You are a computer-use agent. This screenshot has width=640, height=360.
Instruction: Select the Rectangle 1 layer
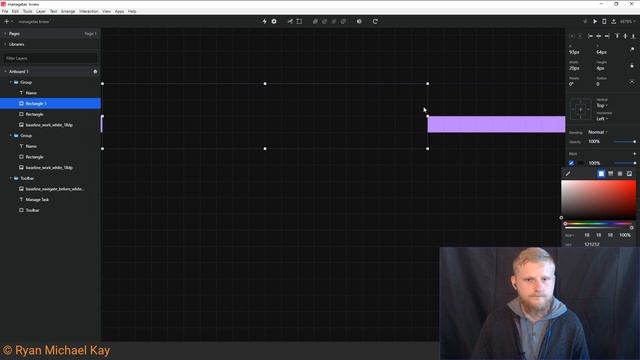pyautogui.click(x=50, y=103)
